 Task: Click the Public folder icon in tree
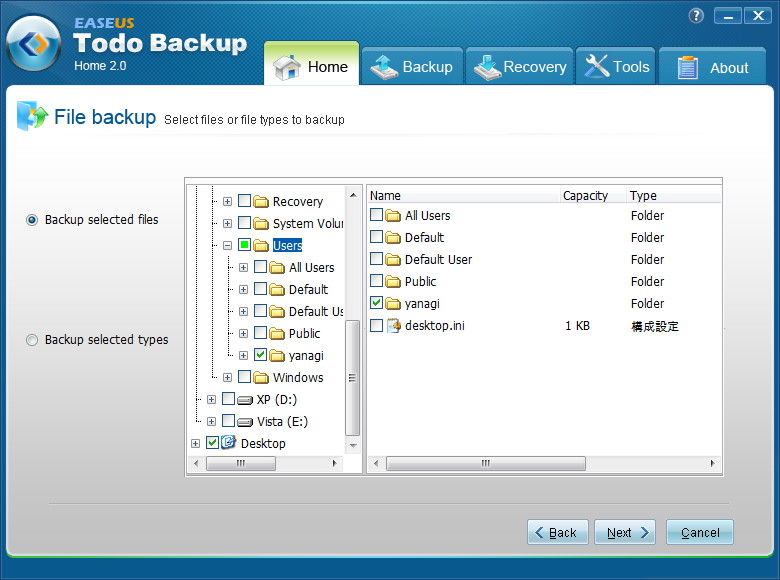277,333
